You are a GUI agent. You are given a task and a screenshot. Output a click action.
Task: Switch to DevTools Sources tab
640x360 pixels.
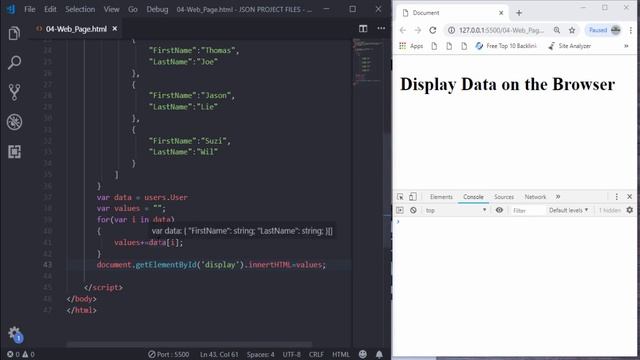(x=504, y=197)
